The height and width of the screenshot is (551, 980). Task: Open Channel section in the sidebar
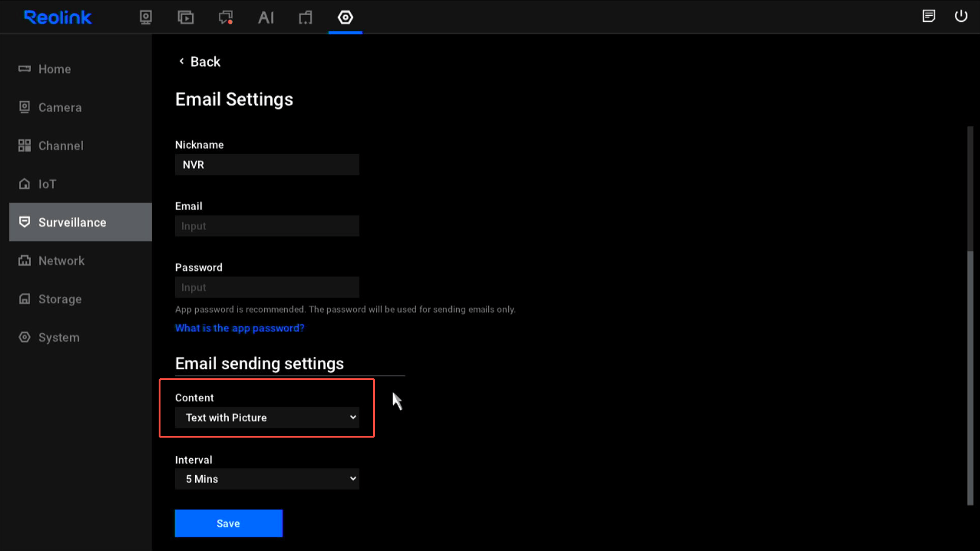tap(80, 145)
